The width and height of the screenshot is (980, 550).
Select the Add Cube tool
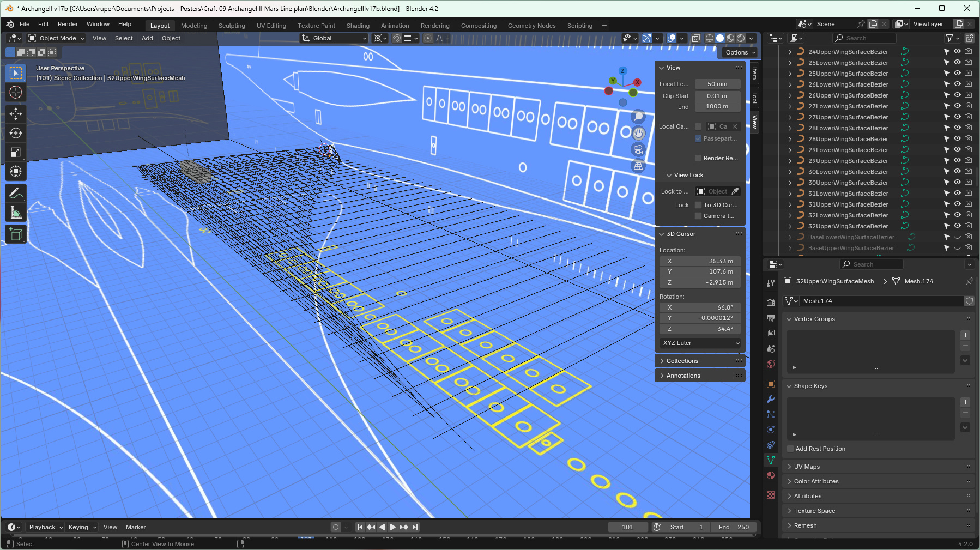pos(16,234)
